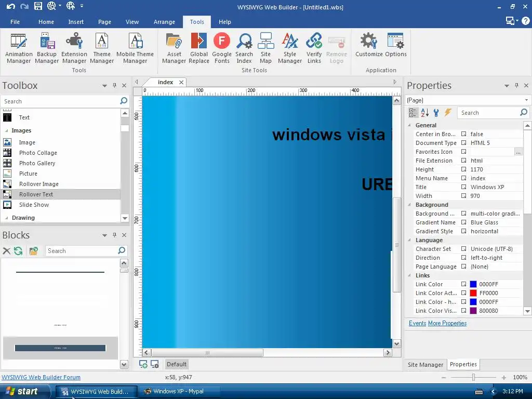This screenshot has height=399, width=532.
Task: Switch to the Home ribbon tab
Action: coord(46,22)
